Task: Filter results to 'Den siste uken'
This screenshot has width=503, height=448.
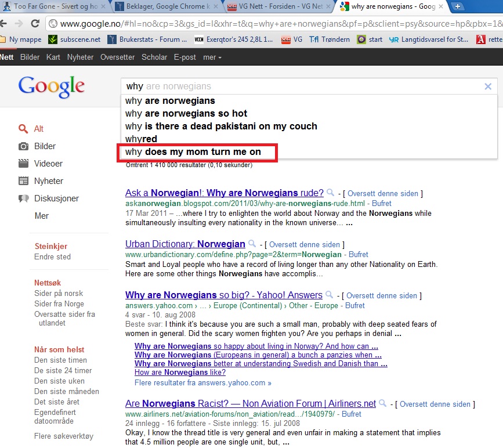Action: [59, 381]
